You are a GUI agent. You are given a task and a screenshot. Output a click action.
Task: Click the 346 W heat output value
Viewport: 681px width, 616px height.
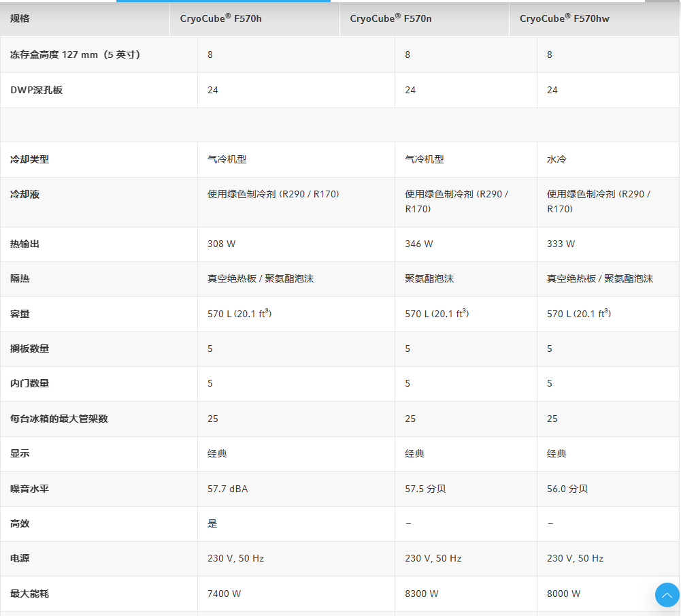tap(418, 244)
